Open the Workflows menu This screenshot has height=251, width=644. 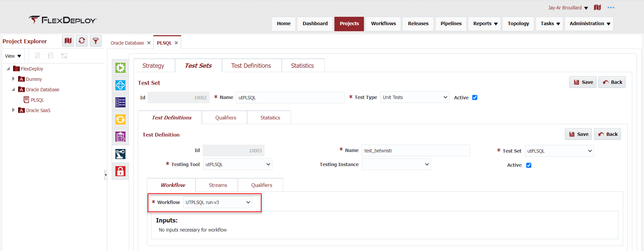383,24
